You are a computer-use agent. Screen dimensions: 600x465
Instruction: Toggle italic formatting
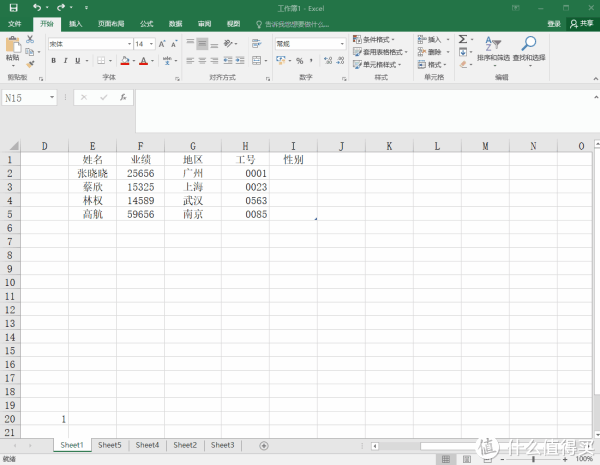coord(66,61)
